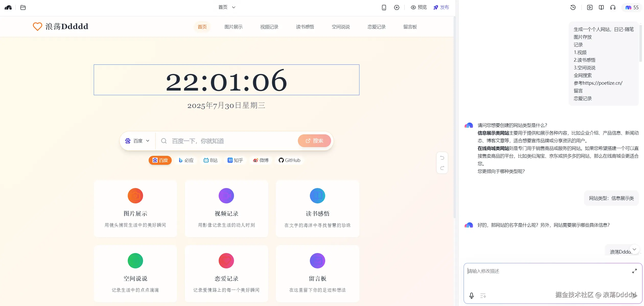Select the 知乎 search engine chip
Image resolution: width=644 pixels, height=306 pixels.
(x=235, y=160)
